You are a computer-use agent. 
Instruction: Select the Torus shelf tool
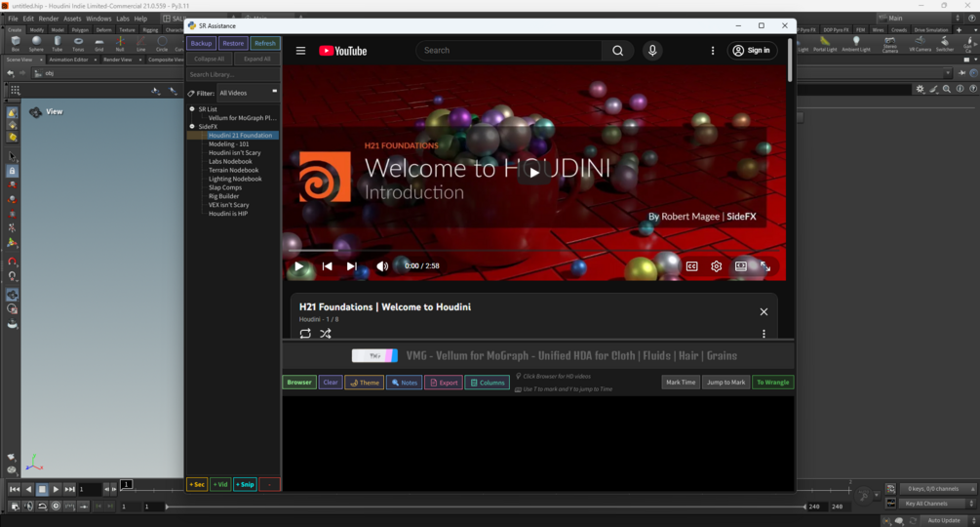pyautogui.click(x=78, y=43)
